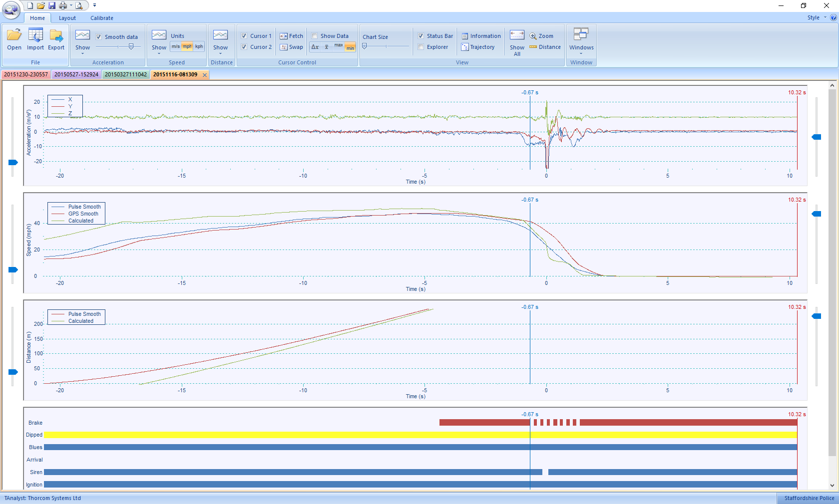This screenshot has width=839, height=504.
Task: Set speed units to kph
Action: coord(199,46)
